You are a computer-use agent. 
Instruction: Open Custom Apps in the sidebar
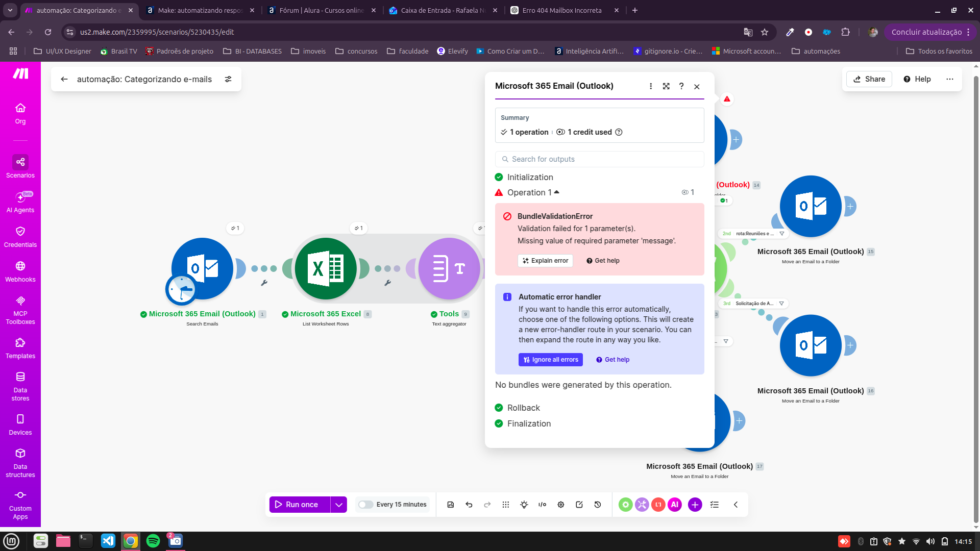pyautogui.click(x=20, y=505)
